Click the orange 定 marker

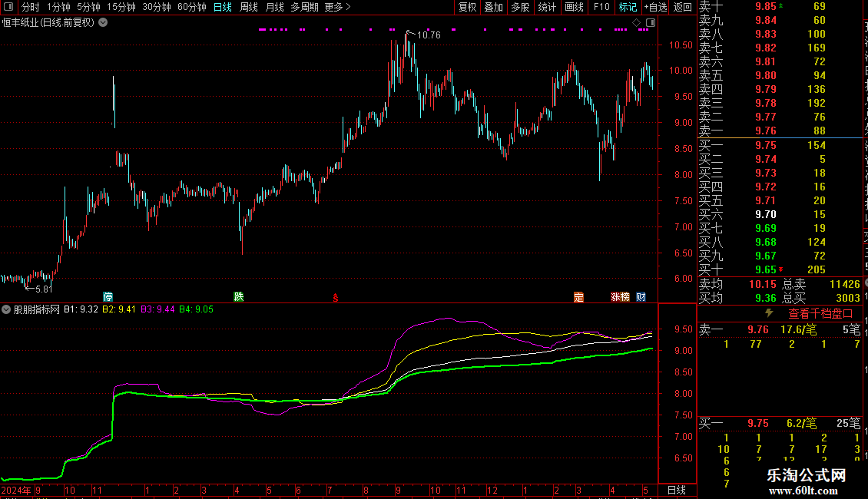click(x=578, y=296)
